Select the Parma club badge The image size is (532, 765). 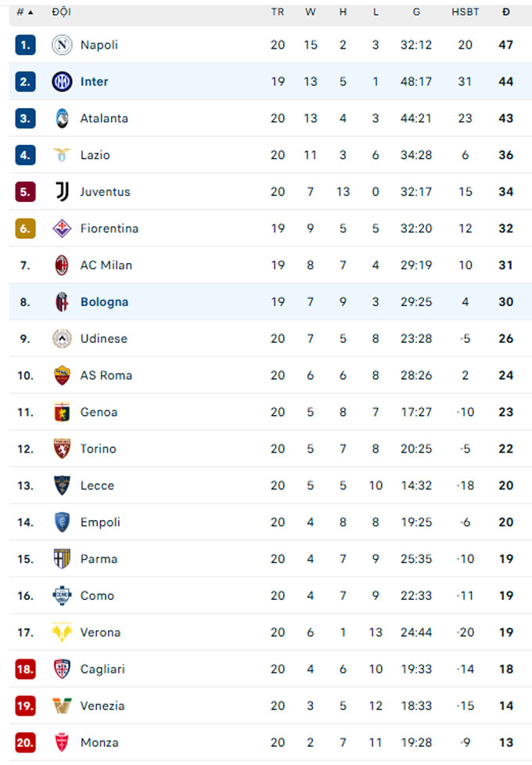(x=62, y=558)
